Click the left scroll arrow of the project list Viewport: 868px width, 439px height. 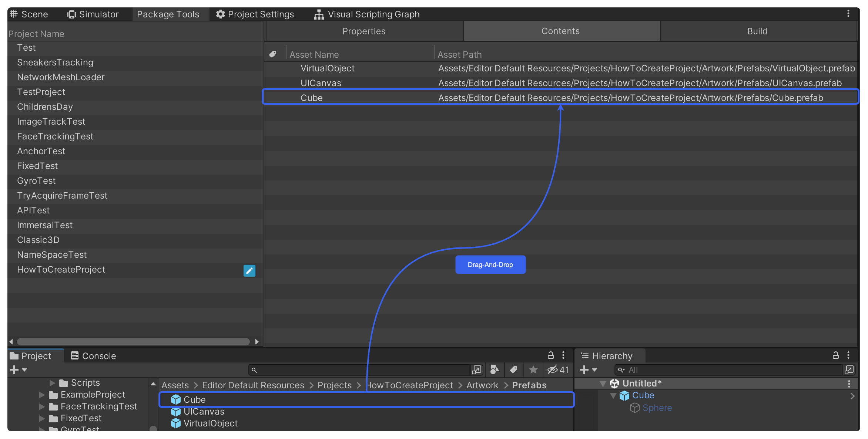pos(11,341)
